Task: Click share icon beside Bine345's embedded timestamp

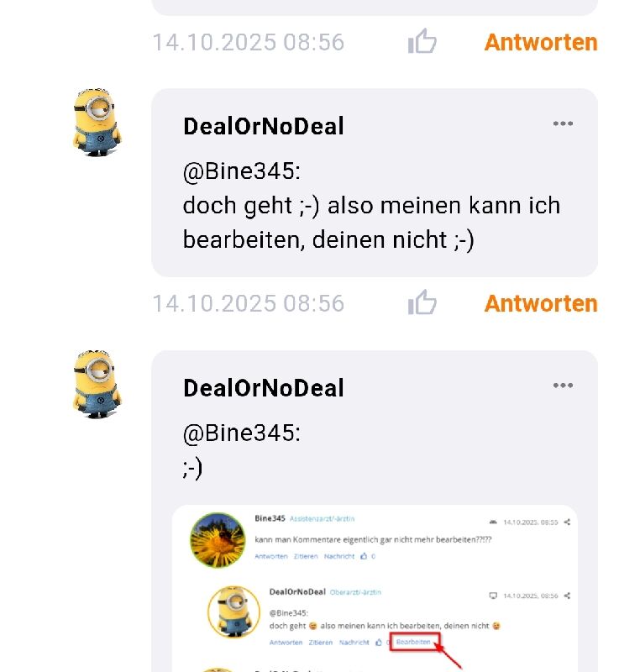Action: (x=567, y=522)
